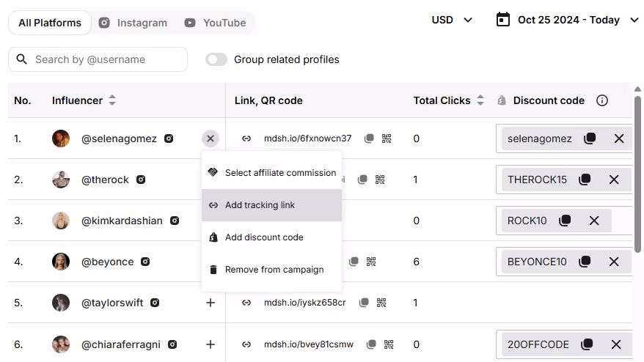Remove the 20OFFCODE discount code
The height and width of the screenshot is (362, 644).
(x=616, y=344)
